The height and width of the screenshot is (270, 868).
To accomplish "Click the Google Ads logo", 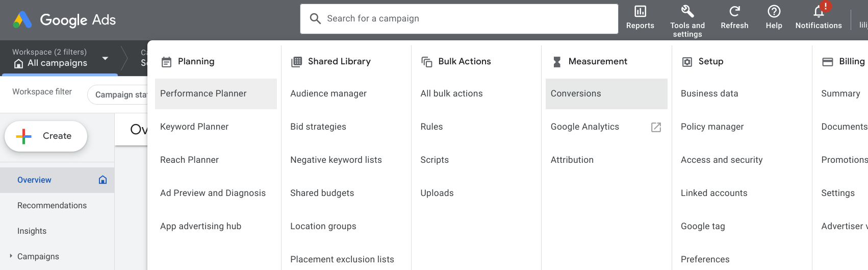I will tap(22, 20).
